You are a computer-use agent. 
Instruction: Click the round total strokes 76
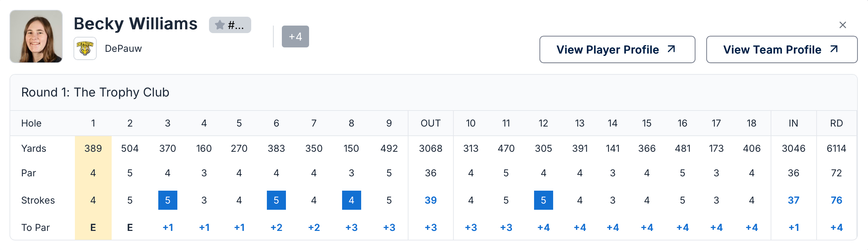pyautogui.click(x=836, y=200)
